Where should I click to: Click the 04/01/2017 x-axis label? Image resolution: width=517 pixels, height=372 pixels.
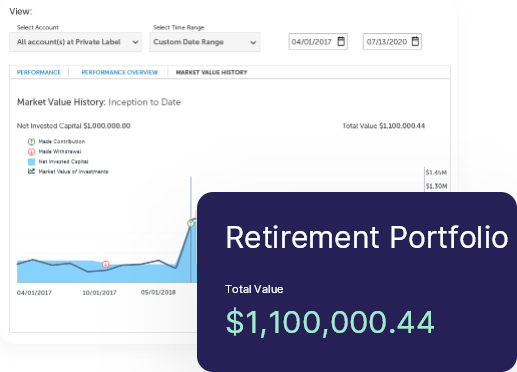pos(34,293)
